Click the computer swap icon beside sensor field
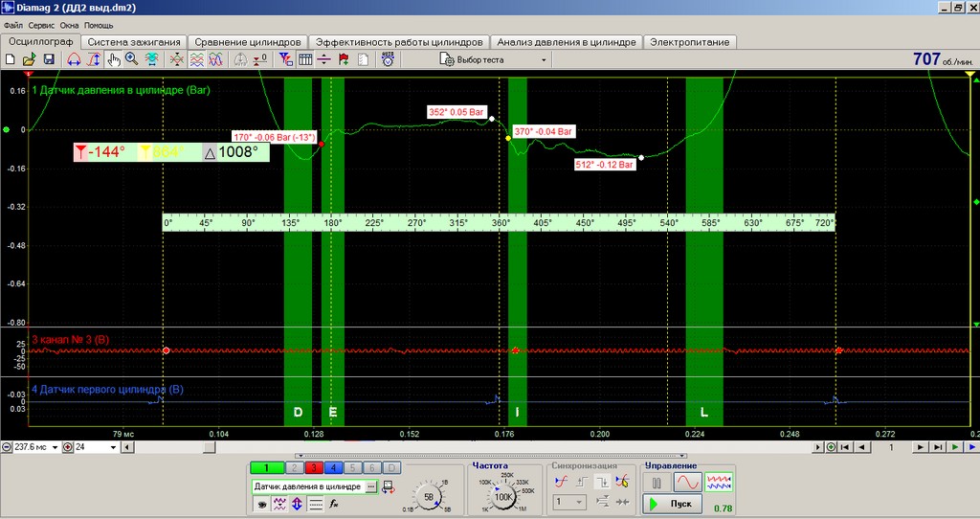Viewport: 980px width, 519px height. [x=389, y=486]
